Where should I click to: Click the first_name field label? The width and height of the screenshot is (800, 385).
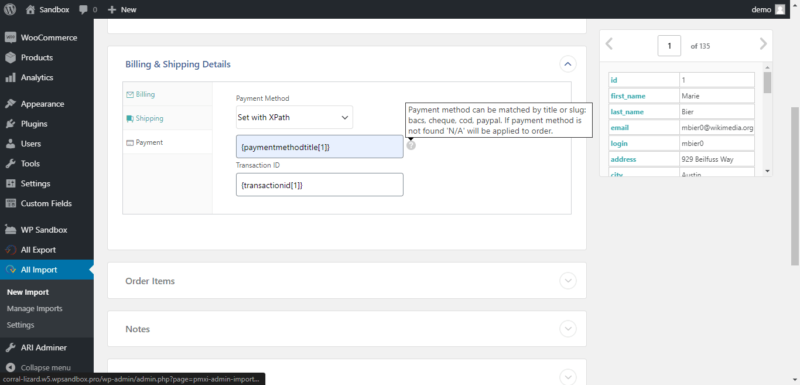point(628,96)
